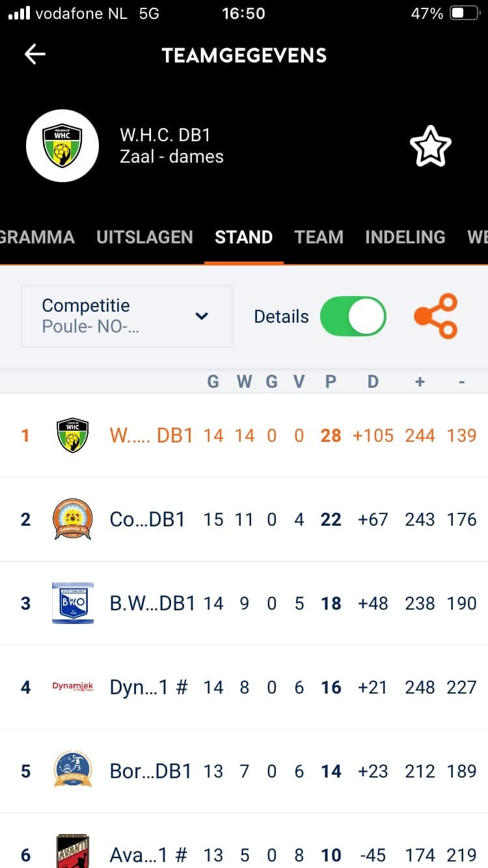Viewport: 488px width, 868px height.
Task: Tap the Dynamiek logo in row 4
Action: click(73, 687)
